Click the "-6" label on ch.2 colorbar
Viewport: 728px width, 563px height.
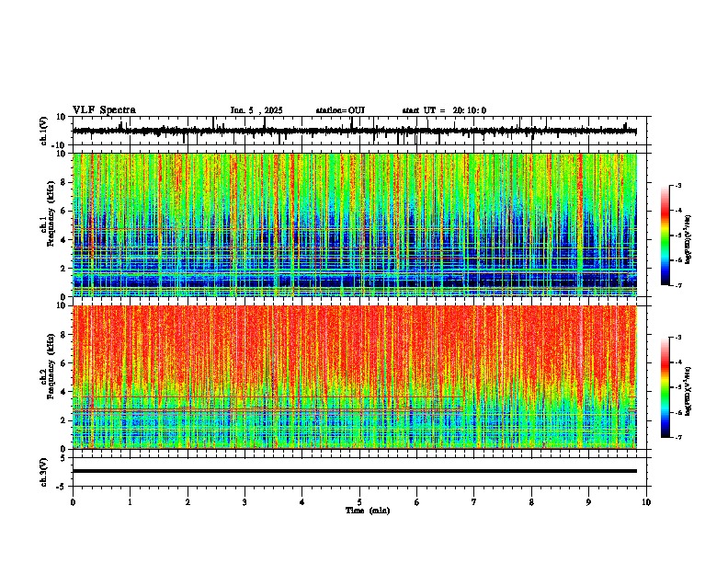coord(677,412)
